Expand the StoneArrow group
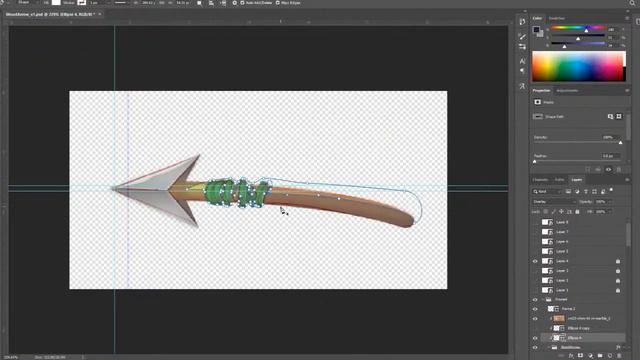The image size is (640, 360). (548, 348)
